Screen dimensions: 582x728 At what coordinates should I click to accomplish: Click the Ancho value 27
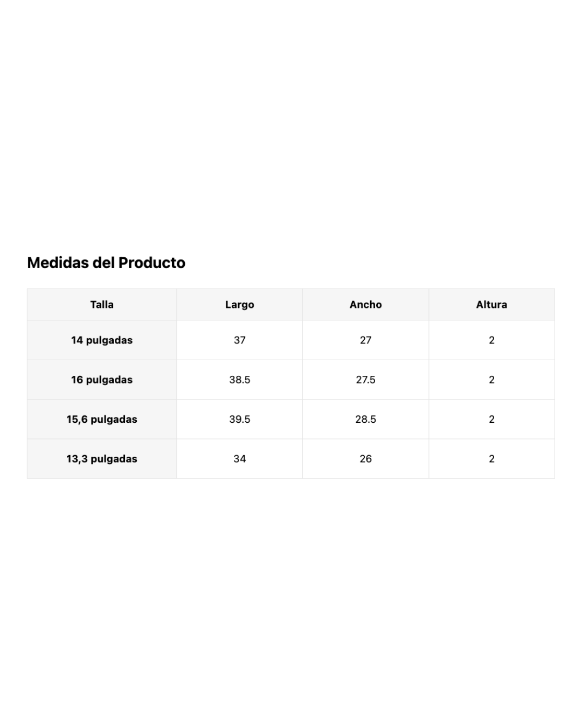click(366, 340)
